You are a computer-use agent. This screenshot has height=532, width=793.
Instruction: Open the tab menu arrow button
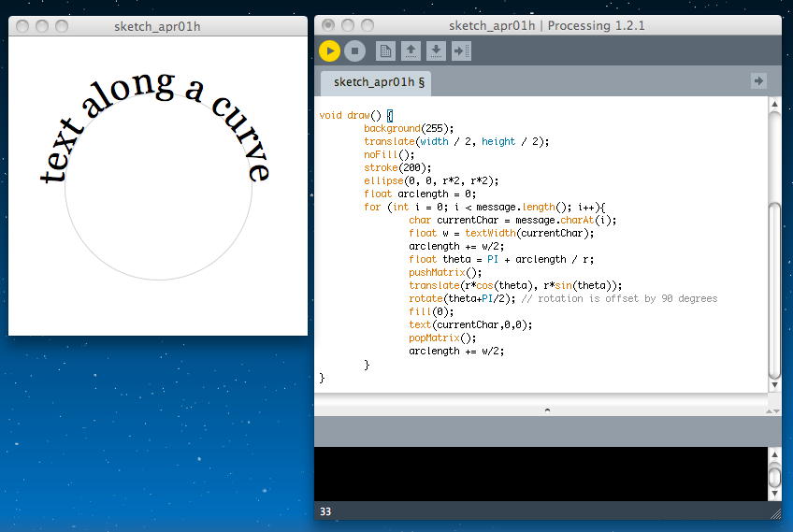tap(758, 81)
